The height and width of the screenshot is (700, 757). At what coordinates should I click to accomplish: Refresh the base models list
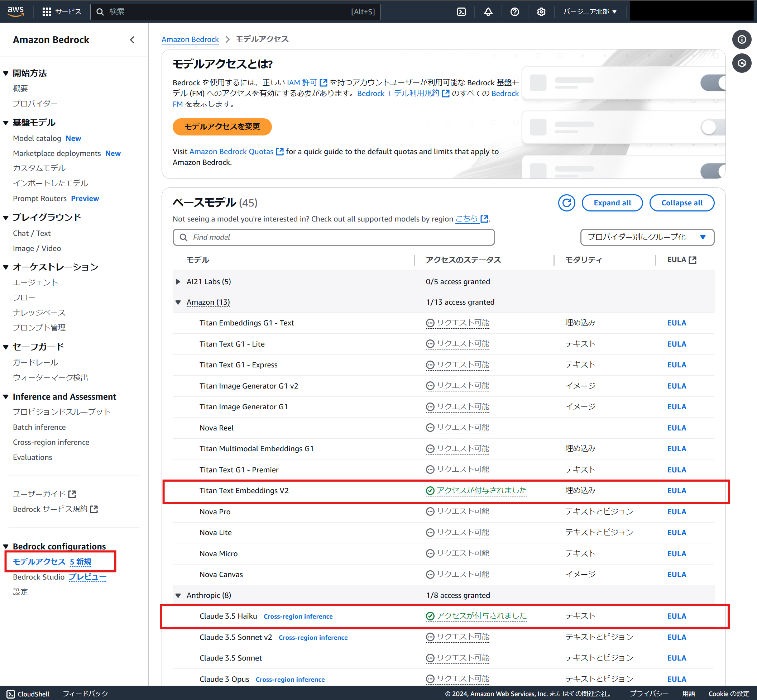click(x=566, y=203)
